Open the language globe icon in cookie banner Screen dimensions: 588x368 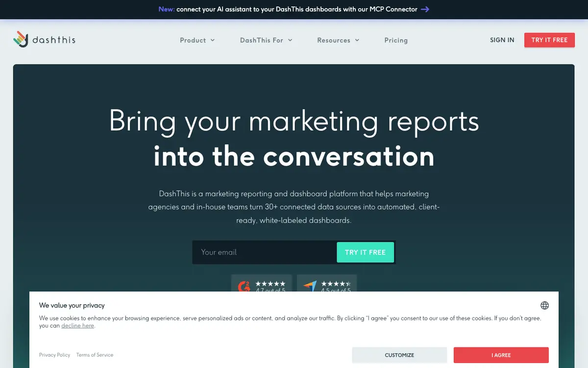coord(544,305)
